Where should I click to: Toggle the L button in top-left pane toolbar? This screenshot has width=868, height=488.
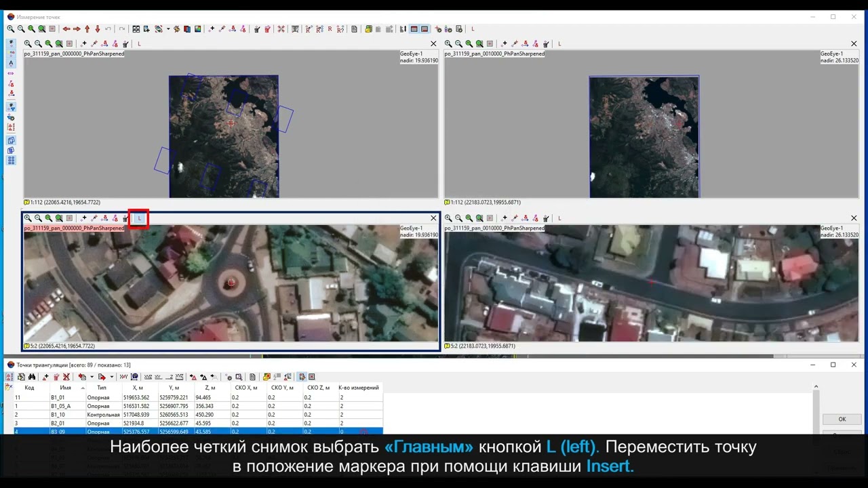(139, 44)
